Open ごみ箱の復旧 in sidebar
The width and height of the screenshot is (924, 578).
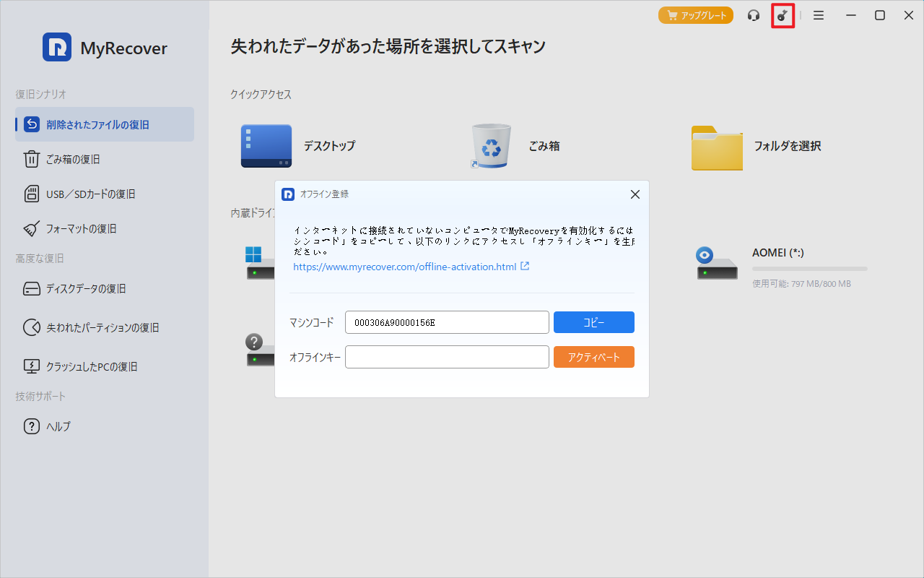coord(72,159)
